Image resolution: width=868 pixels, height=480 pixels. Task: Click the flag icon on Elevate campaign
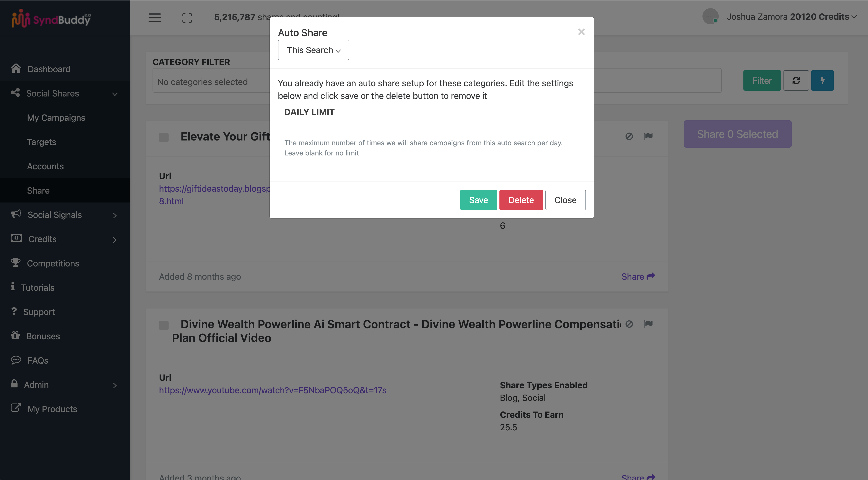(x=648, y=136)
